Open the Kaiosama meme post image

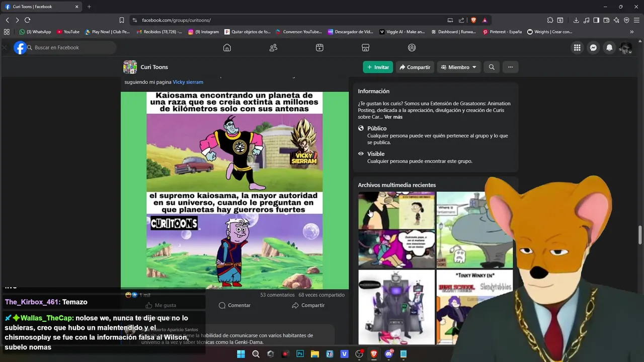point(234,190)
